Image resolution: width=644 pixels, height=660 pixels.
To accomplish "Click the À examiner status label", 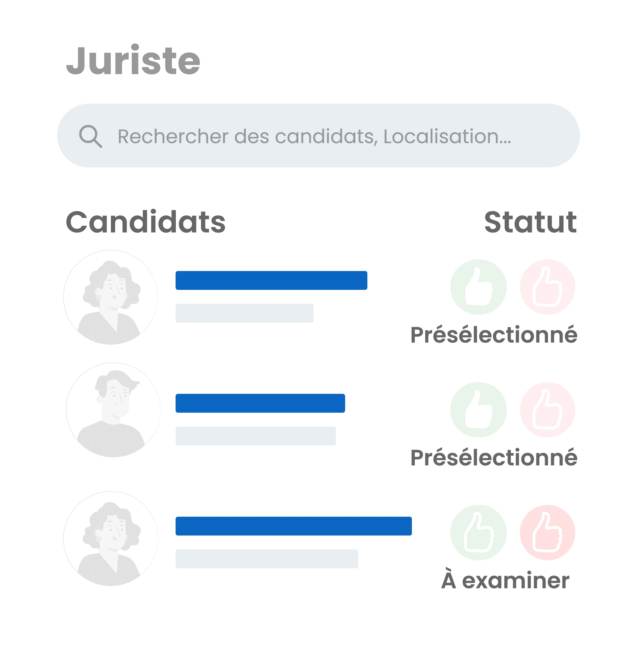I will (505, 580).
